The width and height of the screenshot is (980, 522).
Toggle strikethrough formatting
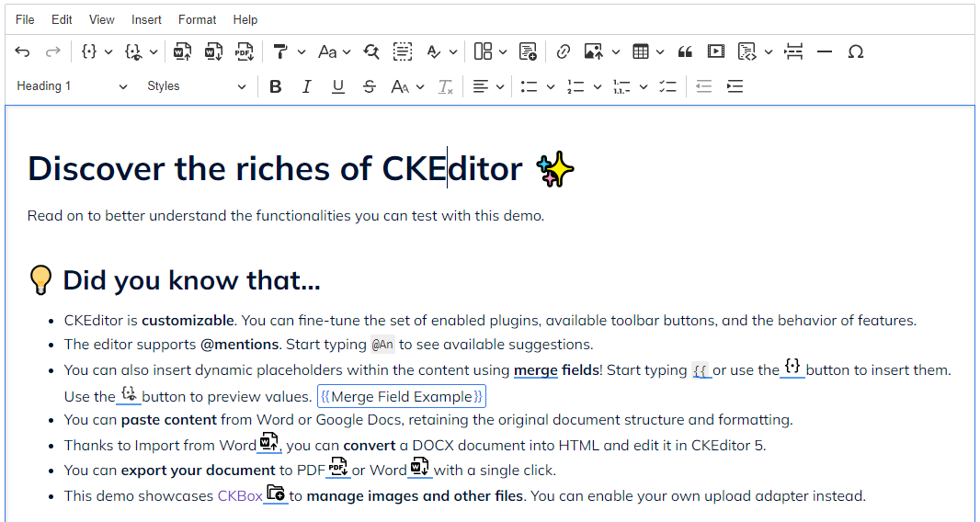(370, 87)
